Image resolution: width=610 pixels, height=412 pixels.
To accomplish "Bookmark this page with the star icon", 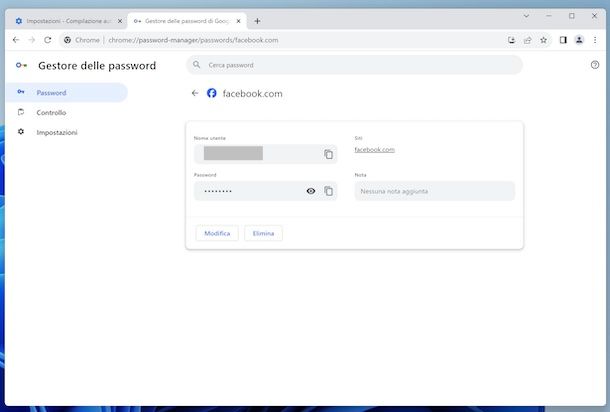I will [543, 40].
